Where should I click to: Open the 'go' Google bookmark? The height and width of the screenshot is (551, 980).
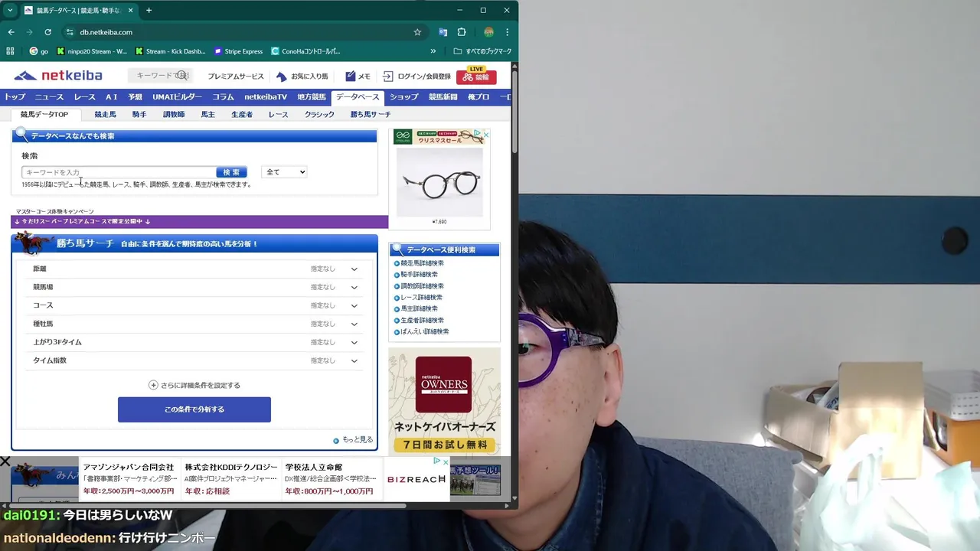pos(38,51)
